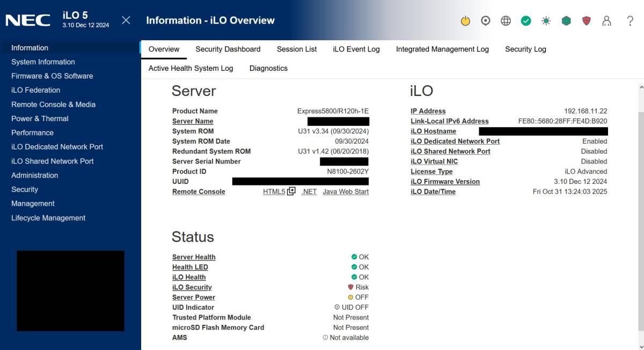The width and height of the screenshot is (644, 350).
Task: Select iLO Federation in sidebar
Action: [35, 91]
